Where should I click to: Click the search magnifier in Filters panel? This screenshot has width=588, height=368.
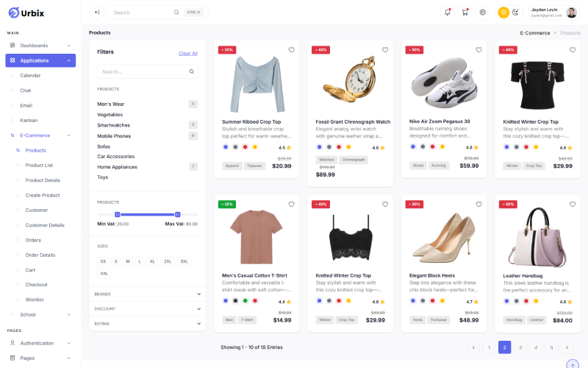[x=192, y=71]
